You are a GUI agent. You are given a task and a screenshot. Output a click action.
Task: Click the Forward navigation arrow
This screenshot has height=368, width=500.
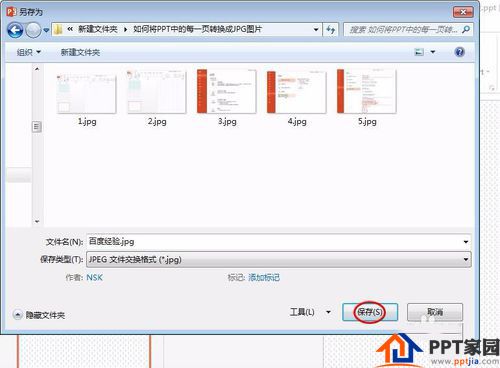click(x=33, y=30)
